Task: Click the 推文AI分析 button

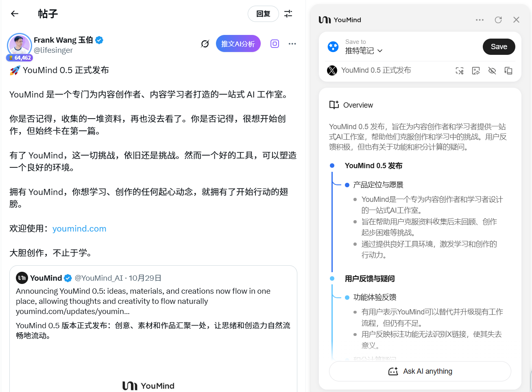Action: point(238,44)
